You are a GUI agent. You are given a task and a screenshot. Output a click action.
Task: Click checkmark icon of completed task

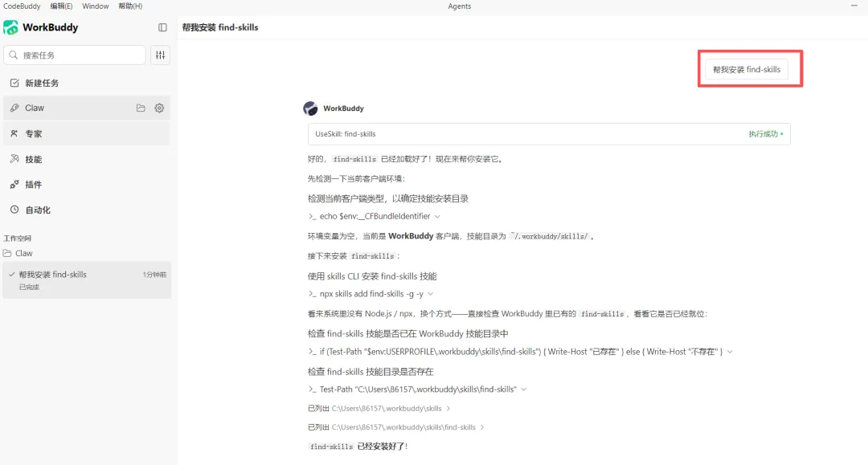(x=11, y=274)
